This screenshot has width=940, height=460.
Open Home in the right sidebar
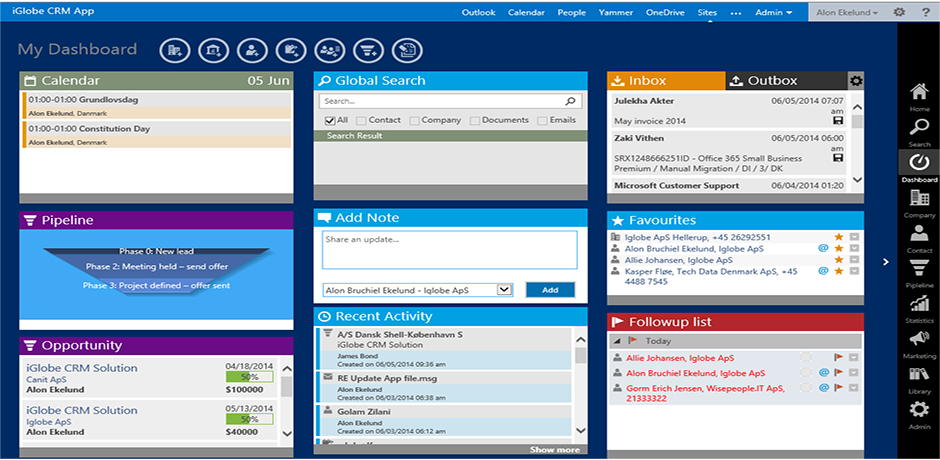click(919, 98)
